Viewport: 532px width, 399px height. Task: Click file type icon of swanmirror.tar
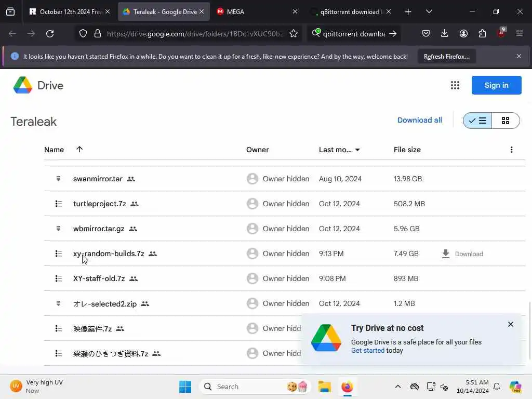click(58, 179)
